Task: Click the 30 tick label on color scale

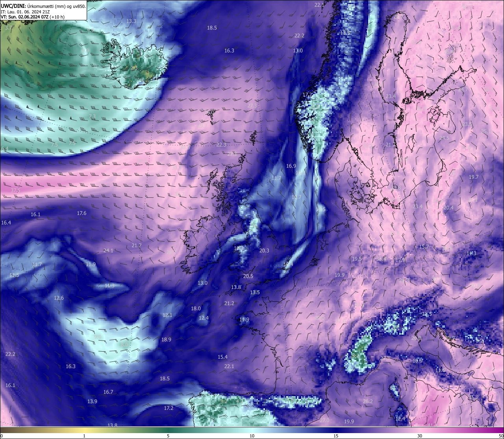Action: 420,436
